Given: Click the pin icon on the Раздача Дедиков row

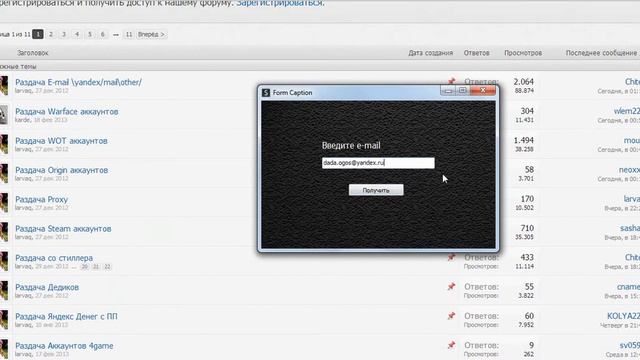Looking at the screenshot, I should (451, 287).
